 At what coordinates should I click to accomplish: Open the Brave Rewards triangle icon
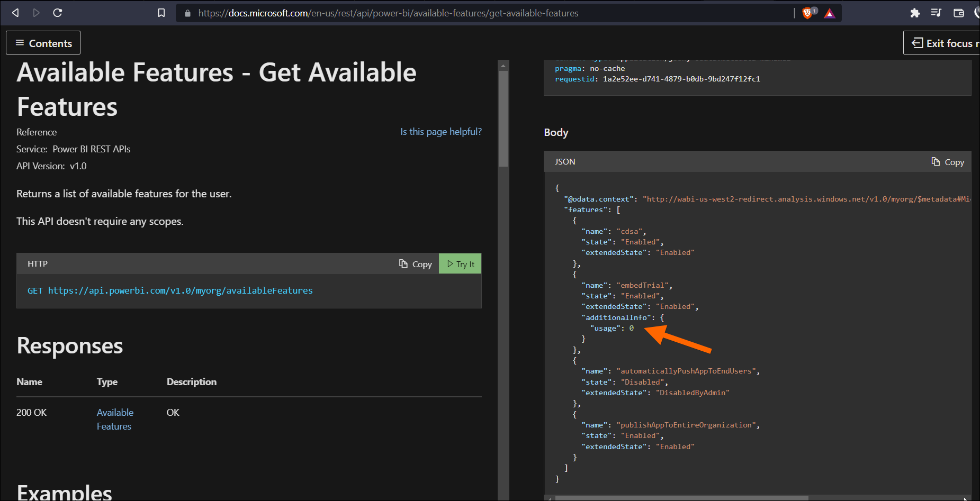830,13
